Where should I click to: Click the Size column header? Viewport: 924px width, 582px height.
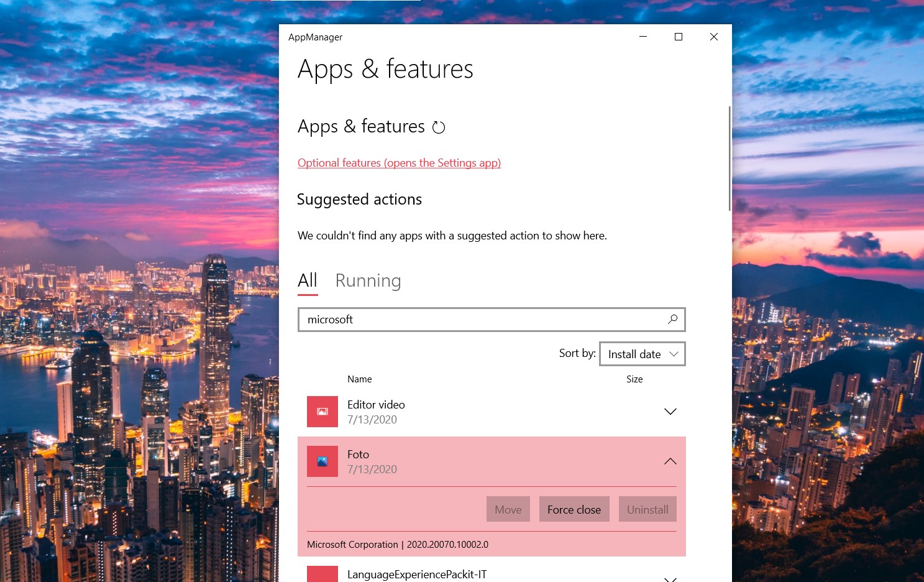(634, 379)
